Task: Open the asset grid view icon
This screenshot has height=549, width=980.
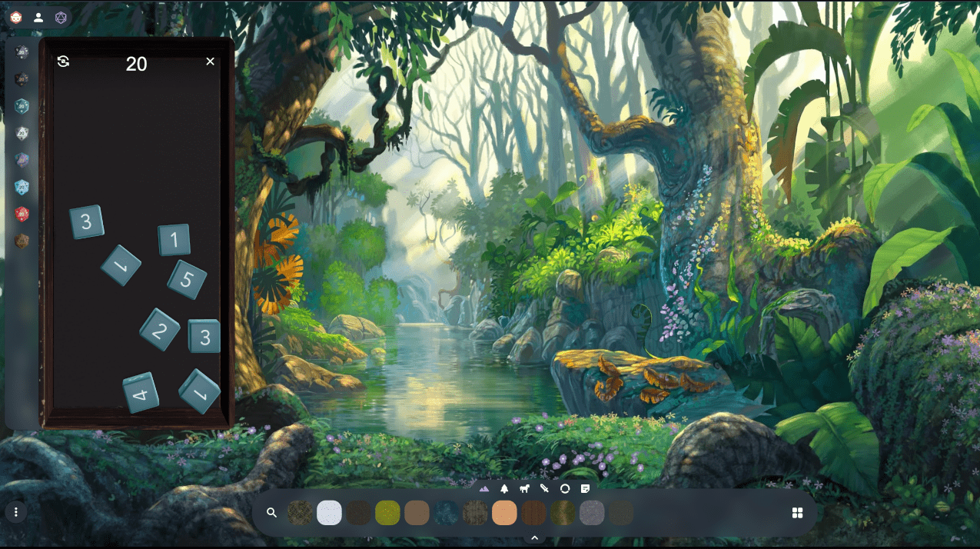Action: 797,513
